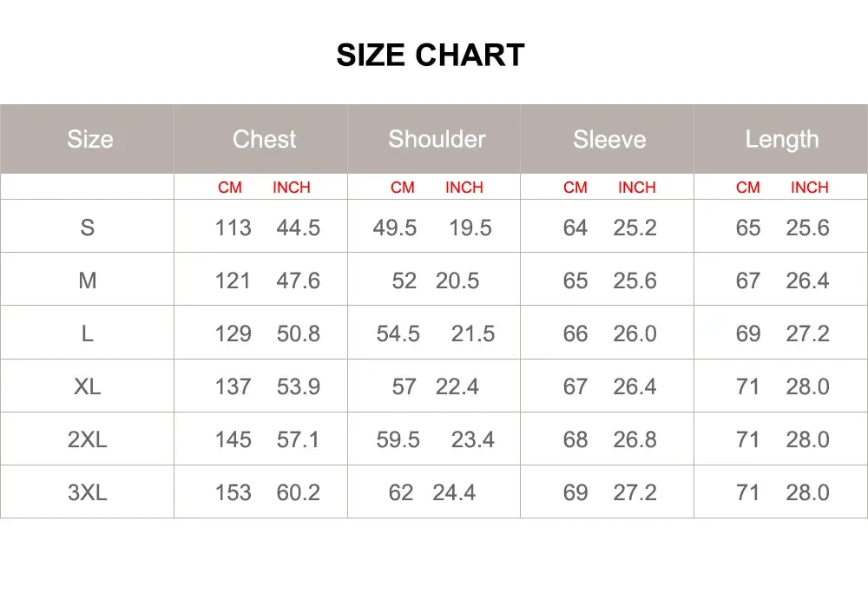The height and width of the screenshot is (594, 868).
Task: Select shoulder inch value 22.4
Action: pyautogui.click(x=457, y=386)
